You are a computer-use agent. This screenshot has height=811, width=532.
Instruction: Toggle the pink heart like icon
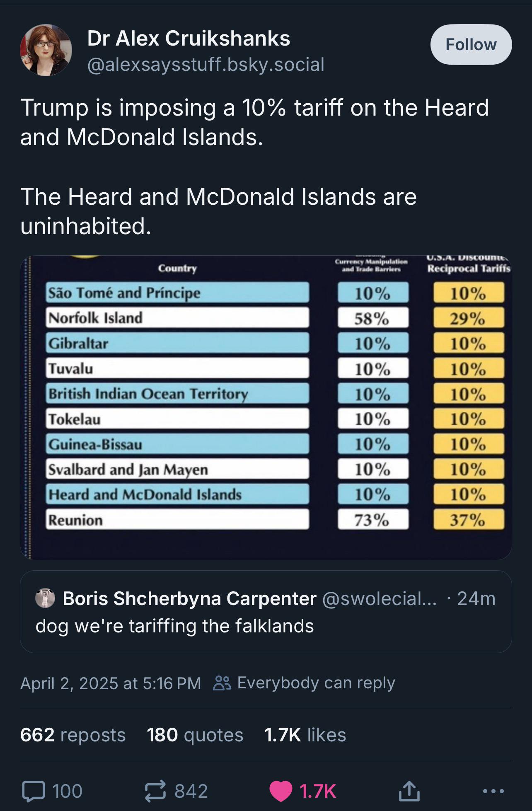coord(281,791)
